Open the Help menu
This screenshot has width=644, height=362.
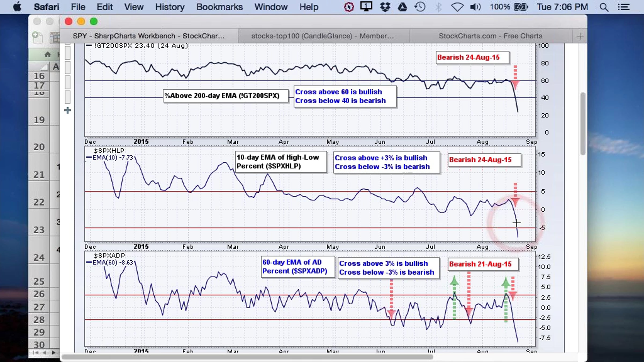[309, 7]
